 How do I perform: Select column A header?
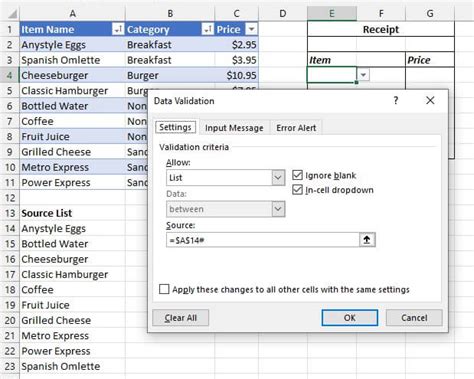[x=72, y=14]
